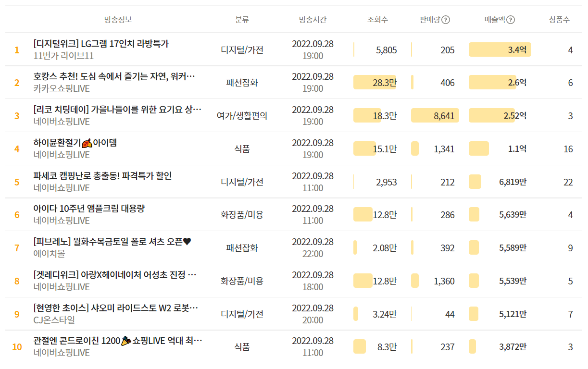Click the help icon next to 판매량

446,20
